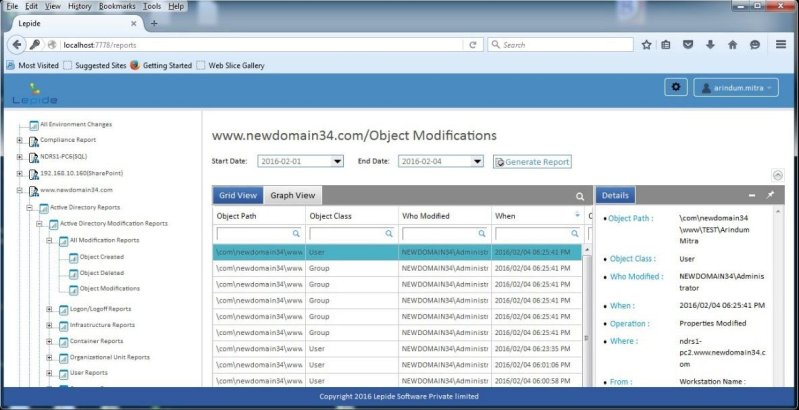Click the Object Class filter field
Viewport: 799px width, 410px height.
[345, 233]
